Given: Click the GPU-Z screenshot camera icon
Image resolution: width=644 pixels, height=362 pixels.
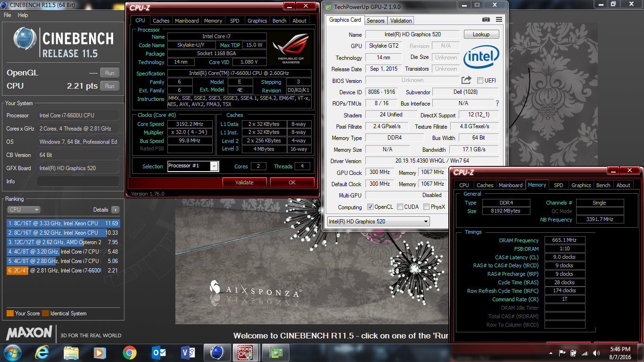Looking at the screenshot, I should (486, 20).
